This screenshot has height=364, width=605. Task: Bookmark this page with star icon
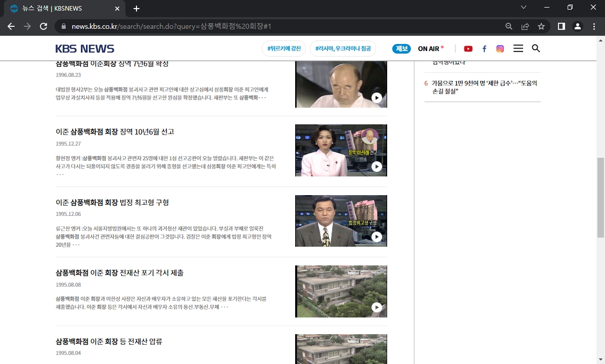[x=541, y=26]
